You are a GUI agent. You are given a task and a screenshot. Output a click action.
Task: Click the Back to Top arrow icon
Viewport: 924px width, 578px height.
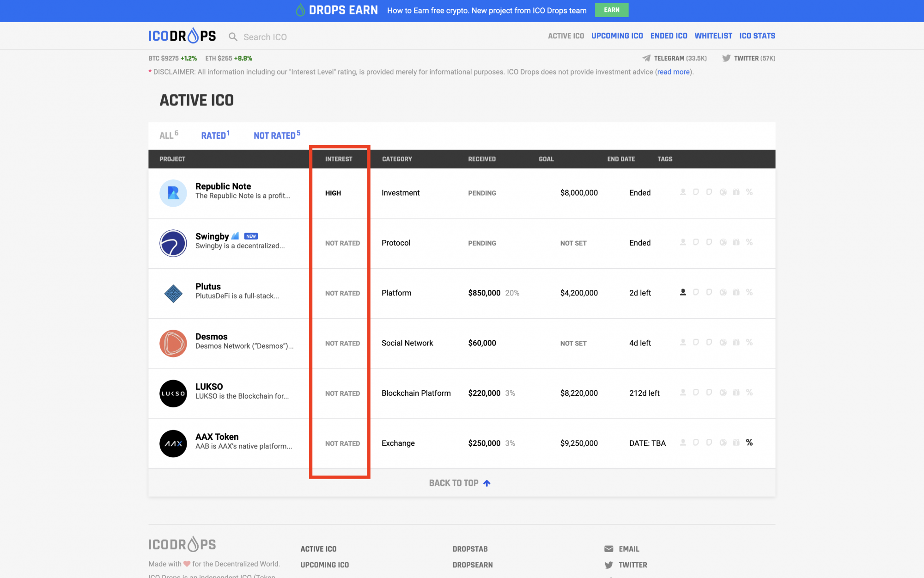486,483
